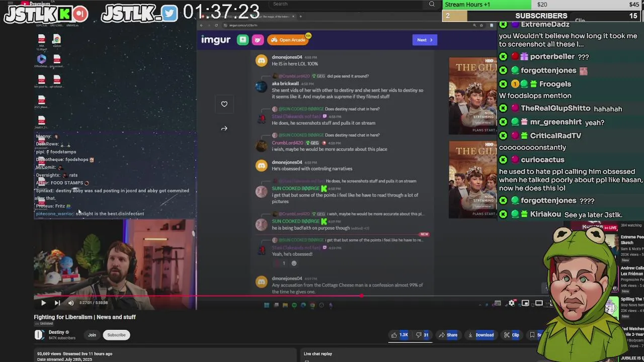The image size is (644, 362).
Task: Click dmonejones04 avatar in Discord screenshot
Action: (261, 61)
